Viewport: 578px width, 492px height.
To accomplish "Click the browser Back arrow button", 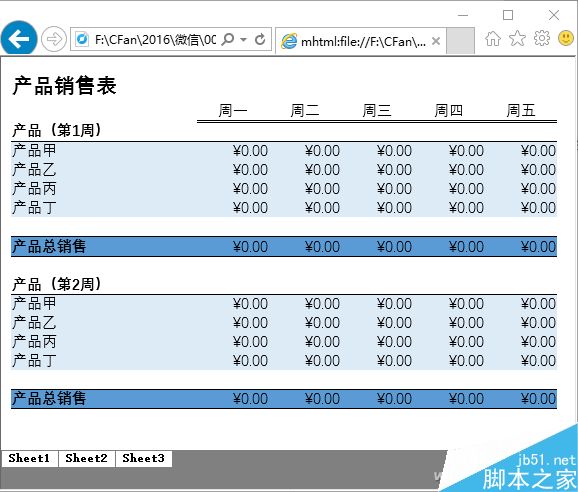I will coord(19,38).
